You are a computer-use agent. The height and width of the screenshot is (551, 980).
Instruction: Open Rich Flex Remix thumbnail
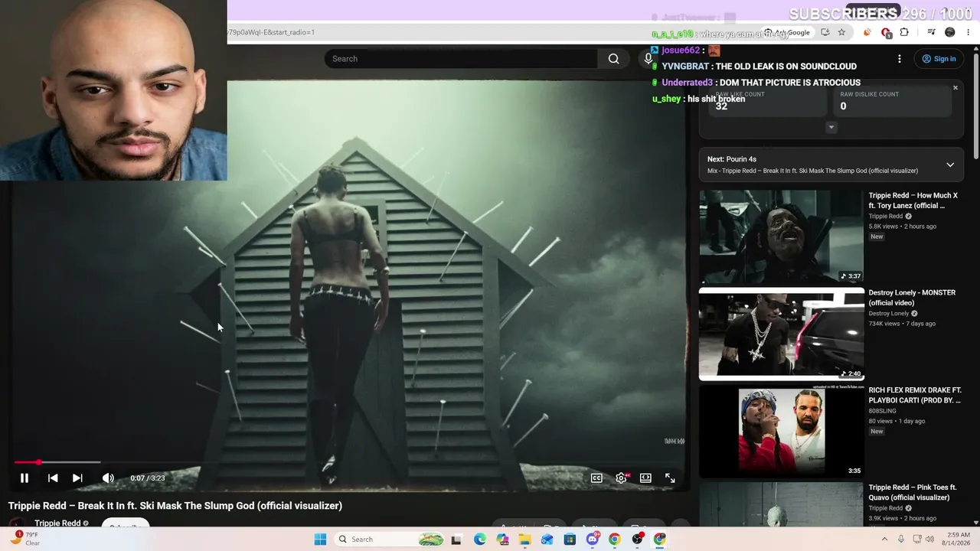[x=781, y=431]
